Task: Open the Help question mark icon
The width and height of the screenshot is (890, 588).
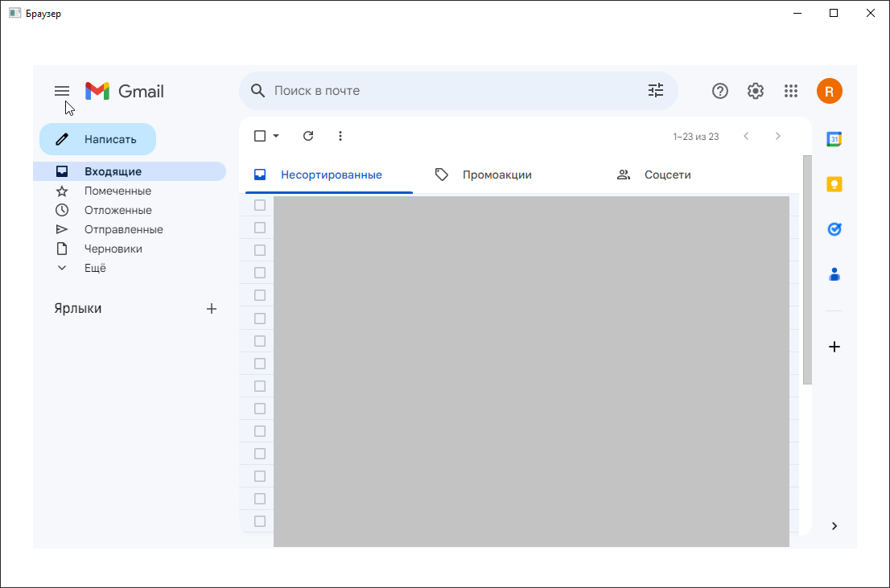Action: click(x=720, y=91)
